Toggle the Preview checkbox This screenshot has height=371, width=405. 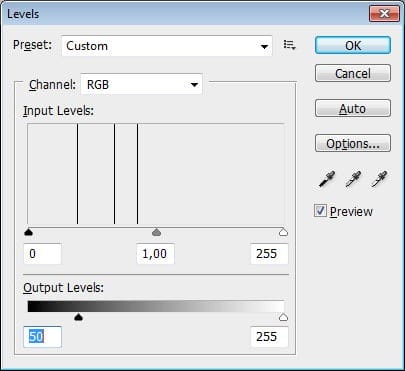[320, 211]
